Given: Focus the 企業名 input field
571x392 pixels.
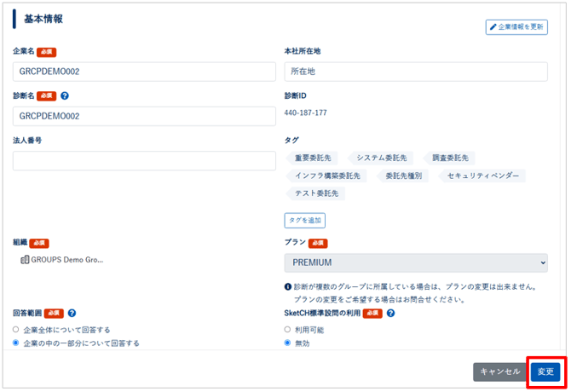Looking at the screenshot, I should click(x=144, y=72).
